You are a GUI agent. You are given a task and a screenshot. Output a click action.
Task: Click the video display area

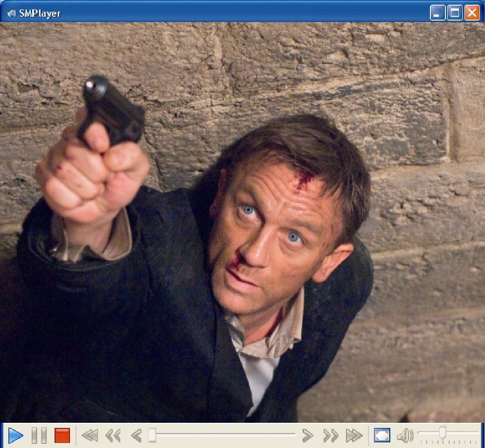tap(242, 222)
